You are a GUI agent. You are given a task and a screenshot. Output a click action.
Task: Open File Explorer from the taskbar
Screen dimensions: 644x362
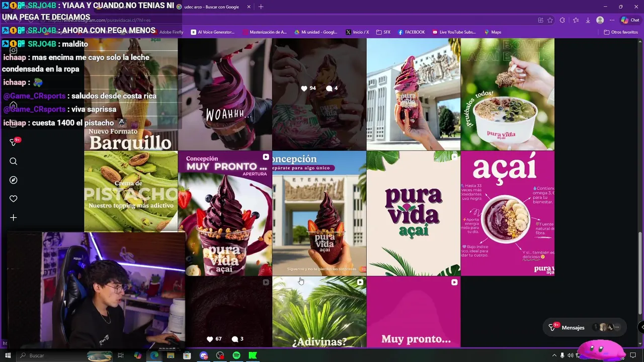pos(171,355)
